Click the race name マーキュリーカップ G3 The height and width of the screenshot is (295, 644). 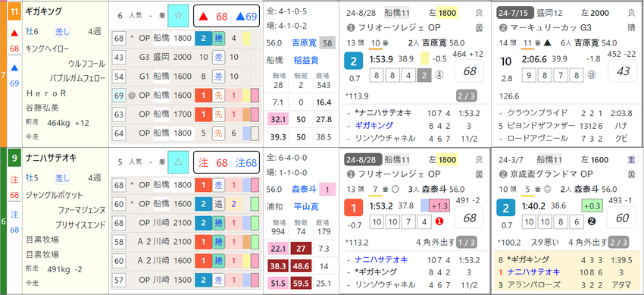coord(550,28)
